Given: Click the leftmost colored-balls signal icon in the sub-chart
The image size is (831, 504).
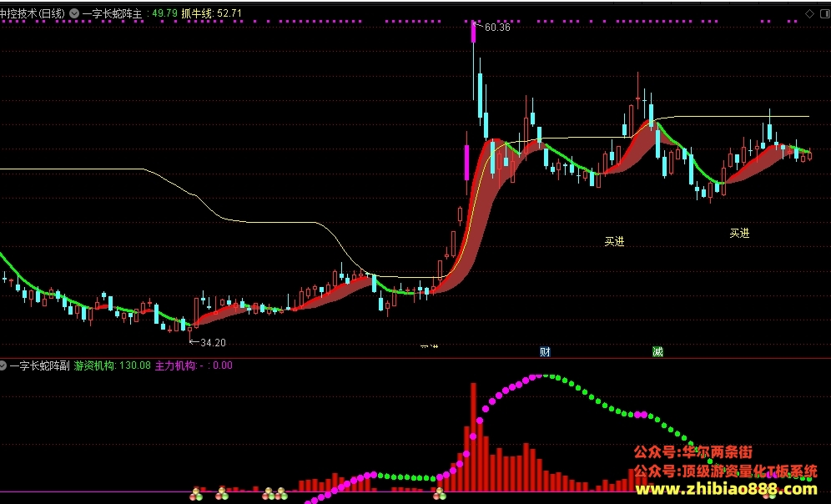Looking at the screenshot, I should [196, 494].
